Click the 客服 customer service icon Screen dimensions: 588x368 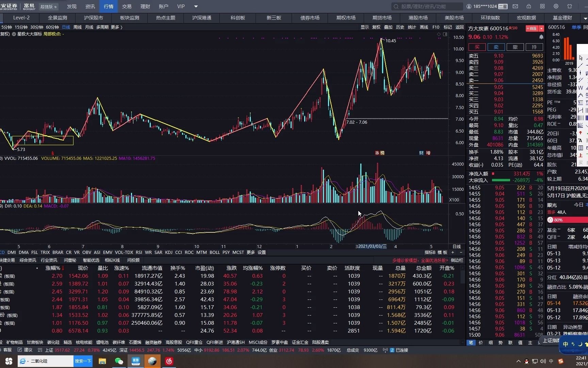[5, 350]
